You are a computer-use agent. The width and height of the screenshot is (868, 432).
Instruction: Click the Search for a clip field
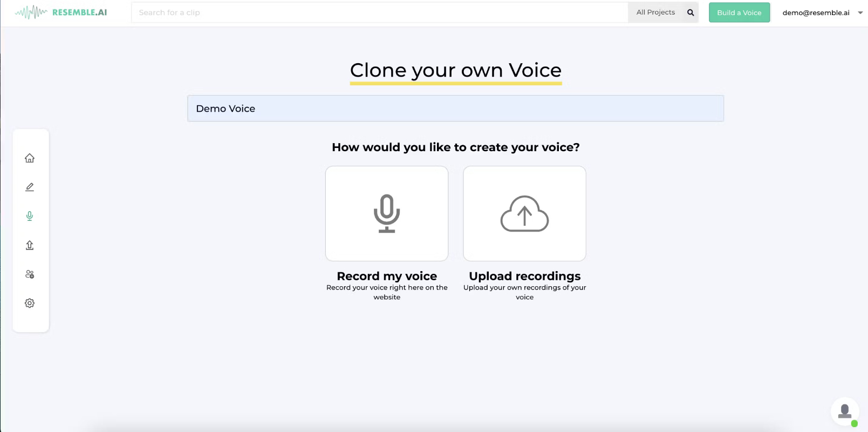click(380, 12)
